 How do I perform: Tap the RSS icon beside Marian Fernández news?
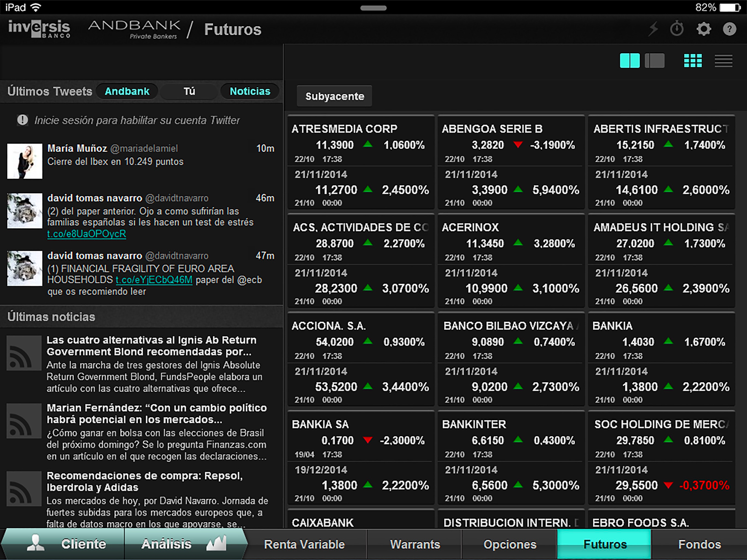point(24,421)
